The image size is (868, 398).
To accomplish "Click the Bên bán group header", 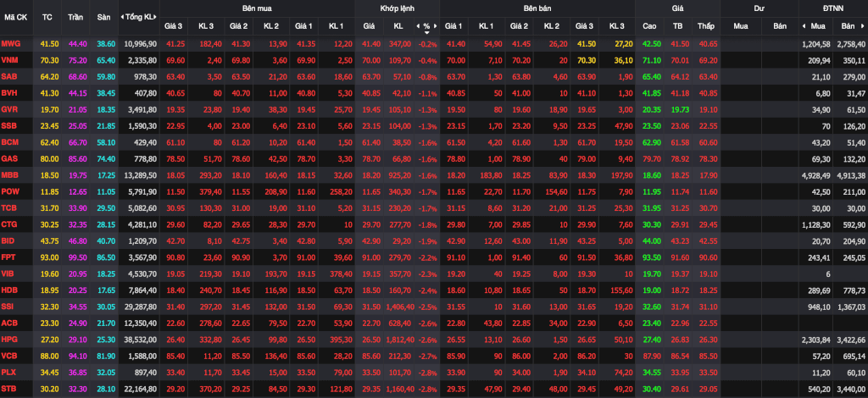I will (x=537, y=8).
